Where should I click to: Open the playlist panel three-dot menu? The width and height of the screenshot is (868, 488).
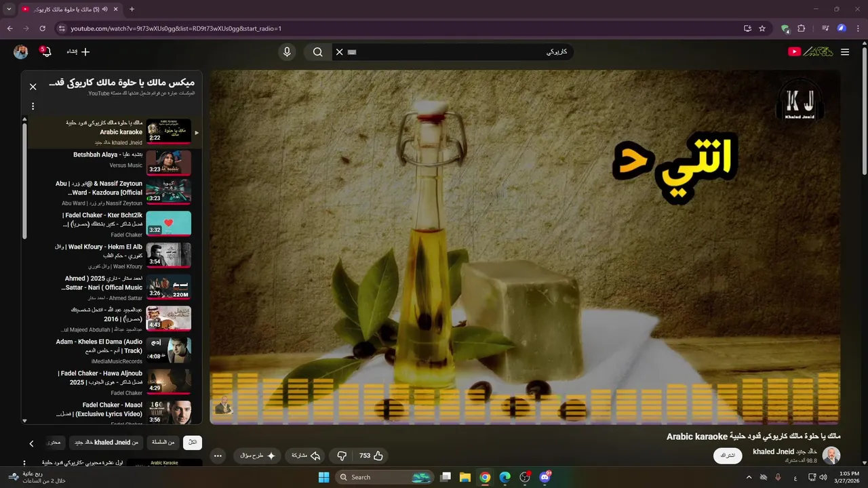tap(33, 106)
